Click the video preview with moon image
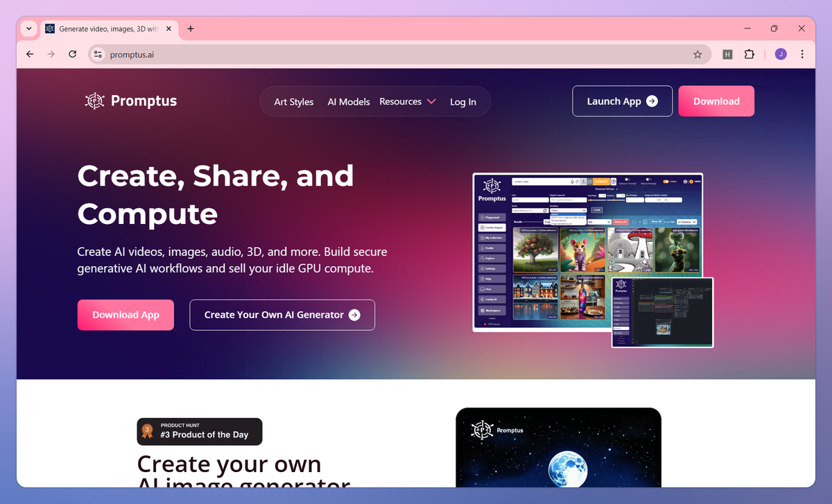The width and height of the screenshot is (832, 504). tap(559, 447)
